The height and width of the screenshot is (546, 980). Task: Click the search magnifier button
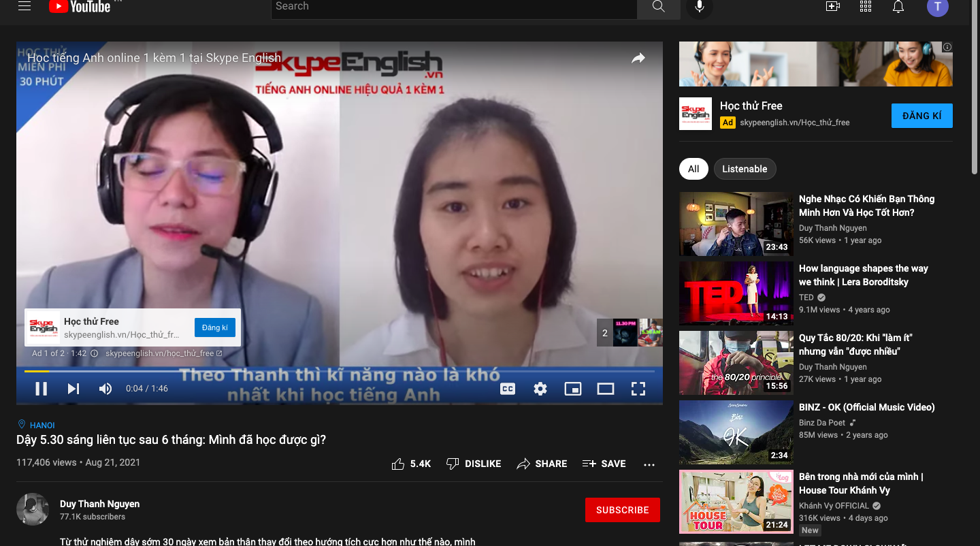point(658,7)
